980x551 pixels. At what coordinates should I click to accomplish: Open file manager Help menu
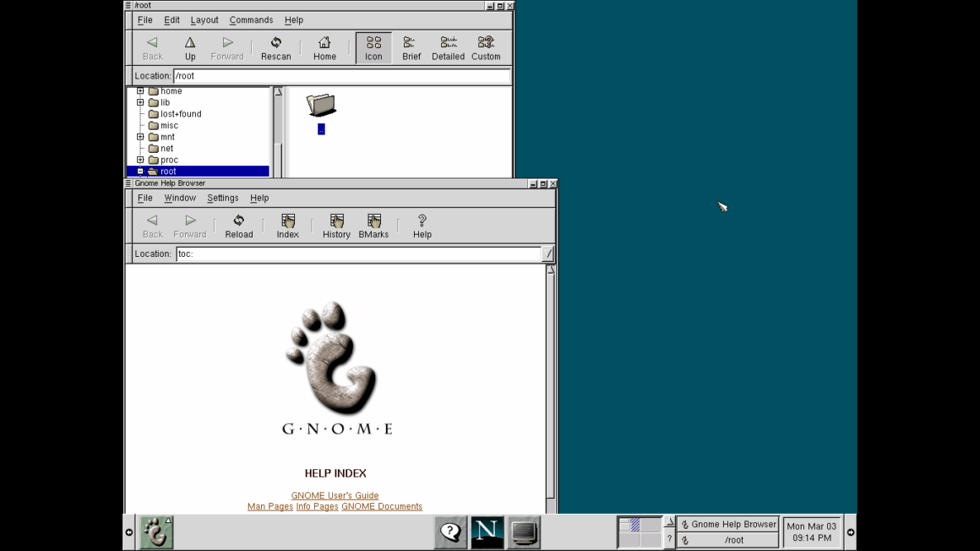(294, 20)
